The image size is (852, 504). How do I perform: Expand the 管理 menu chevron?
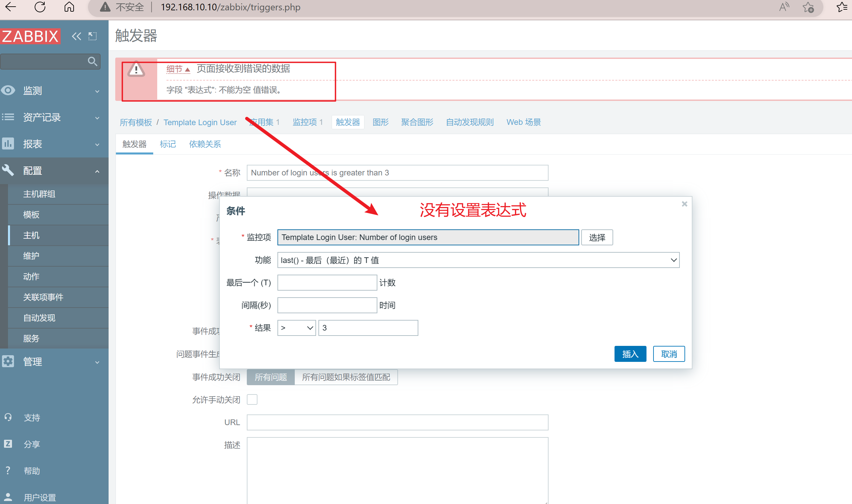(x=98, y=362)
